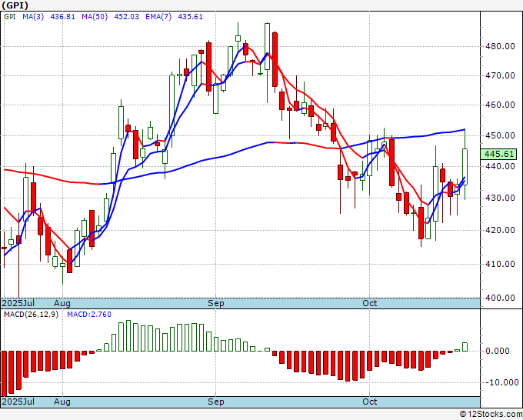Click the last green MACD histogram bar
Screen dimensions: 523x420
(x=465, y=347)
